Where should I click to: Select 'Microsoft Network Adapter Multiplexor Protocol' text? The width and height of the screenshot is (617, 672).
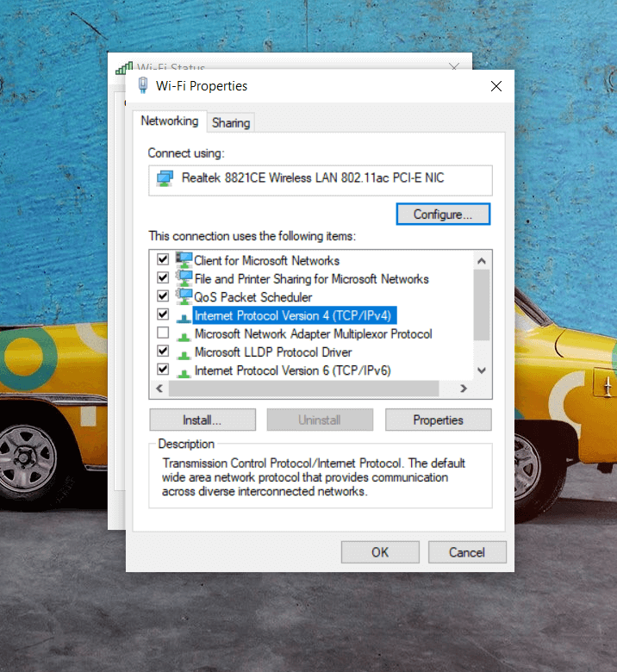(x=313, y=334)
